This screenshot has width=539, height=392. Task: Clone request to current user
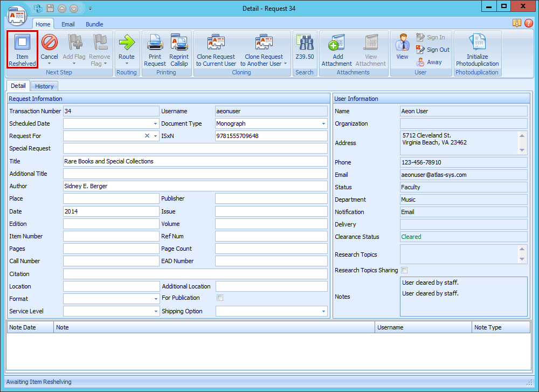click(216, 49)
